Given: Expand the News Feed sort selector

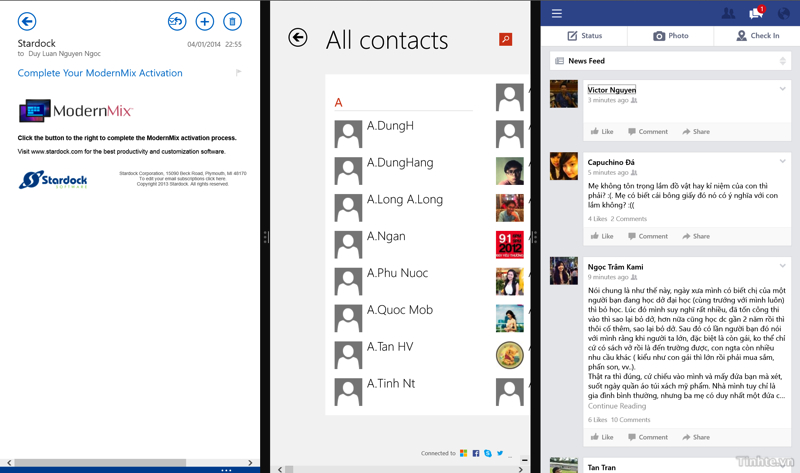Looking at the screenshot, I should 782,61.
